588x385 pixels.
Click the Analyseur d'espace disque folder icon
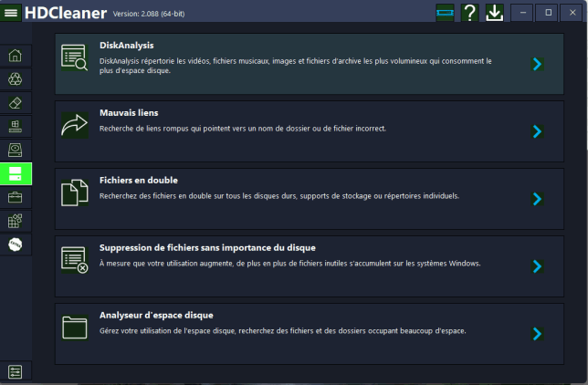point(75,328)
